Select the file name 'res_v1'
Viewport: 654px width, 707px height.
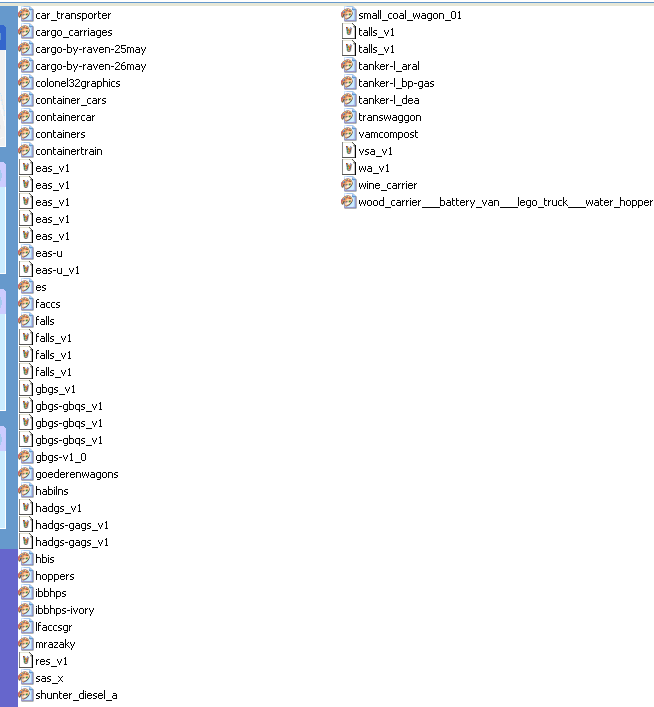click(x=51, y=661)
